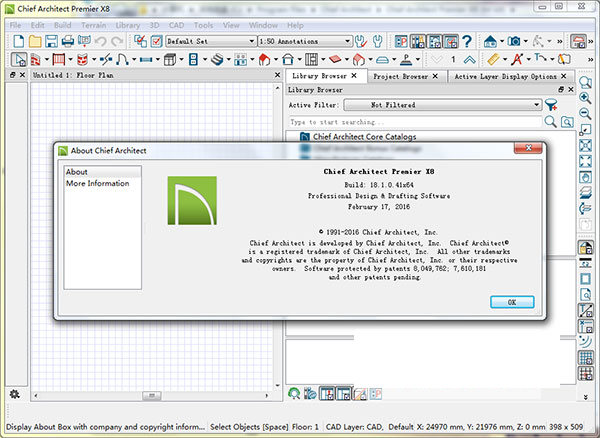Expand the dropdown arrow next to Cabinet tools
600x438 pixels.
tap(181, 60)
